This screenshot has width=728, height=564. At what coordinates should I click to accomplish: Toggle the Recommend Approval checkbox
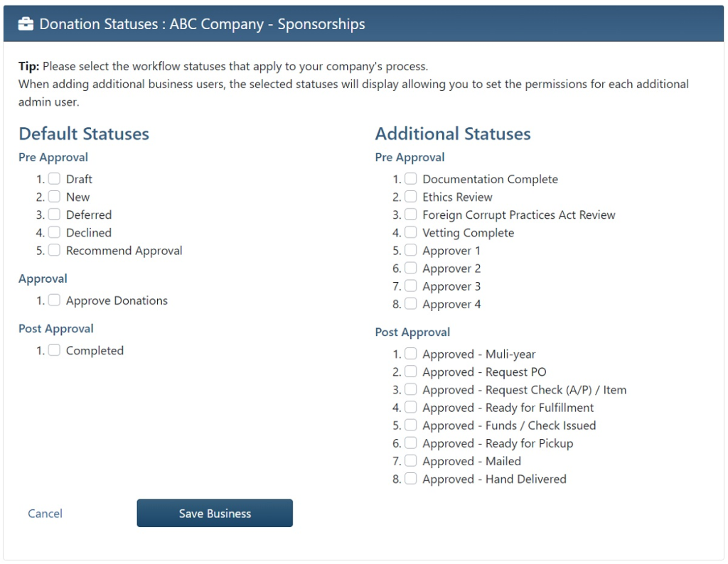[55, 250]
